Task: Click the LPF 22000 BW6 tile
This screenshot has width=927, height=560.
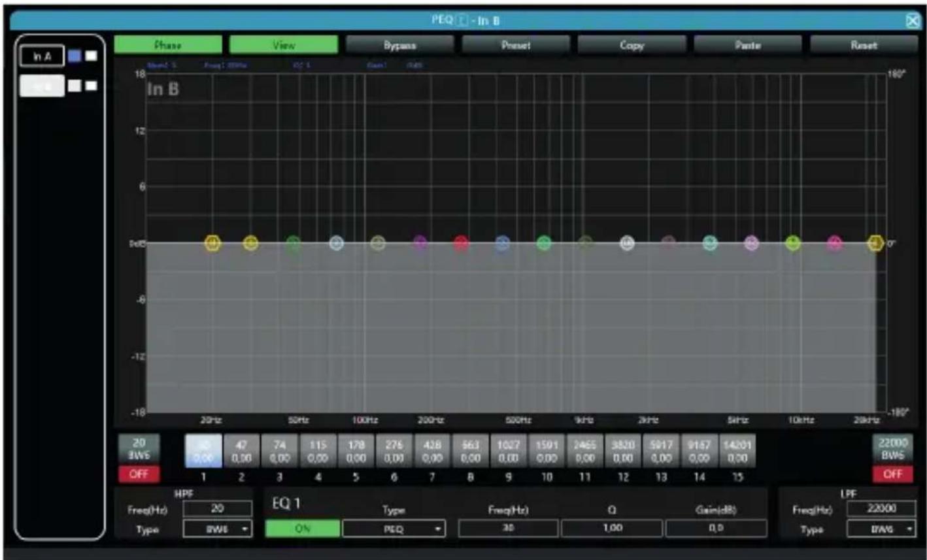Action: (892, 449)
